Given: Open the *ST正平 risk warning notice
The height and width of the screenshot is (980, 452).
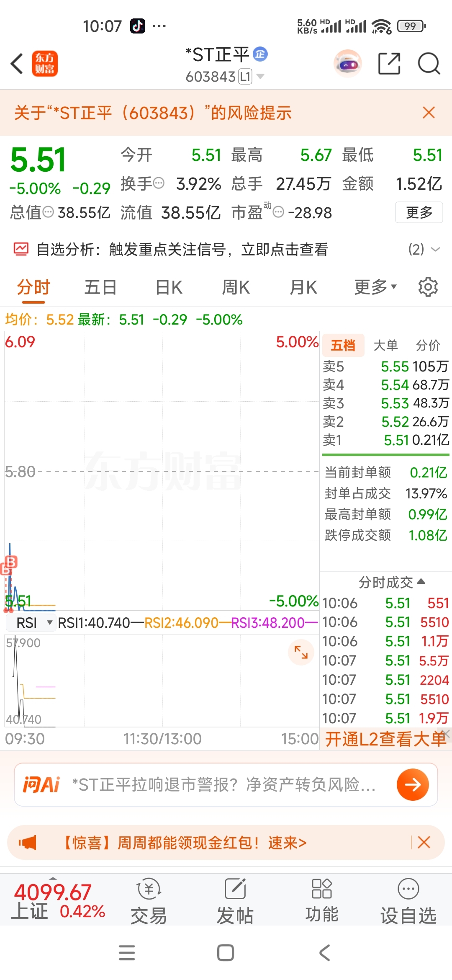Looking at the screenshot, I should 153,113.
